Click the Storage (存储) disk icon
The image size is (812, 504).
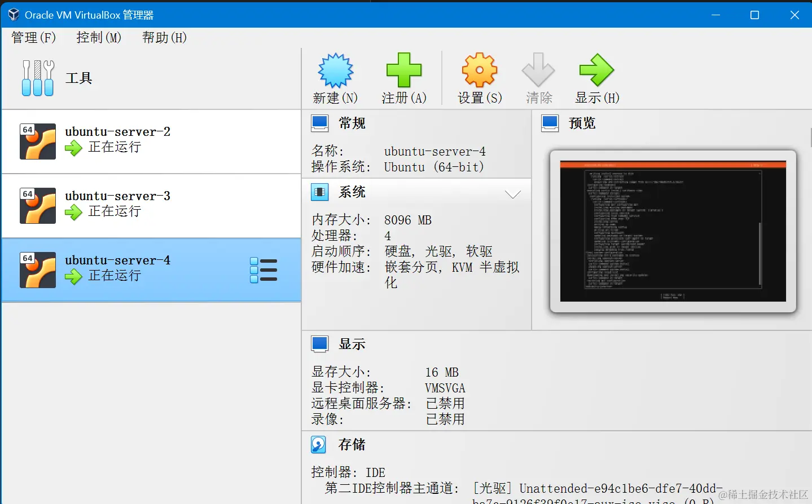click(x=319, y=445)
